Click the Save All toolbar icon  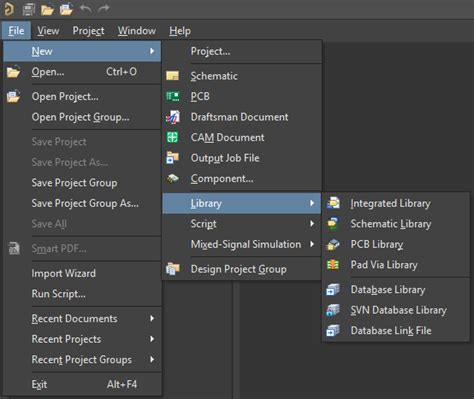29,9
